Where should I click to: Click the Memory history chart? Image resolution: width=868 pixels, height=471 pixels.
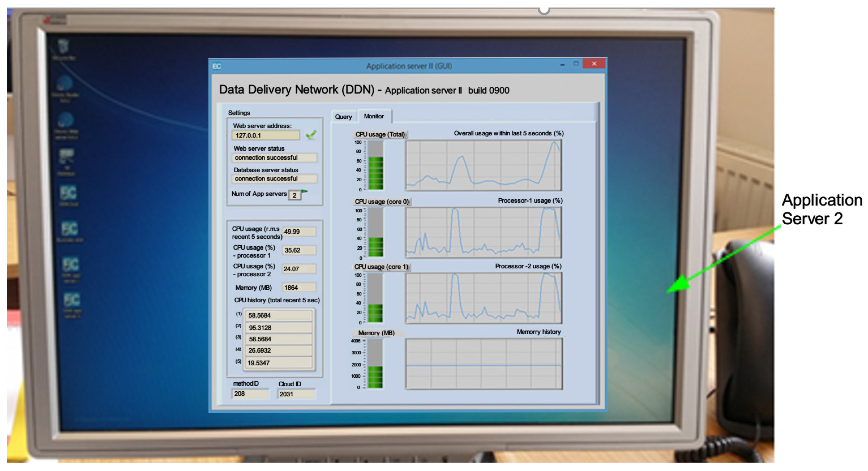click(x=484, y=364)
